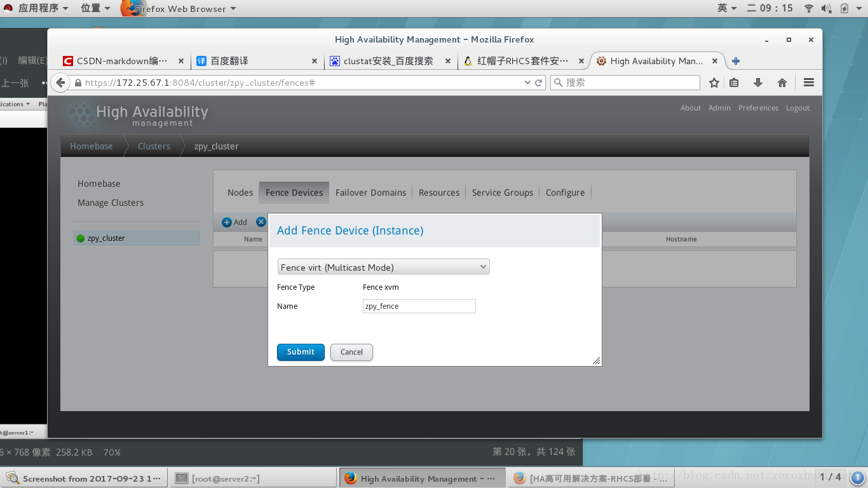Click the Firefox back arrow button
Screen dimensions: 868x488
[60, 83]
